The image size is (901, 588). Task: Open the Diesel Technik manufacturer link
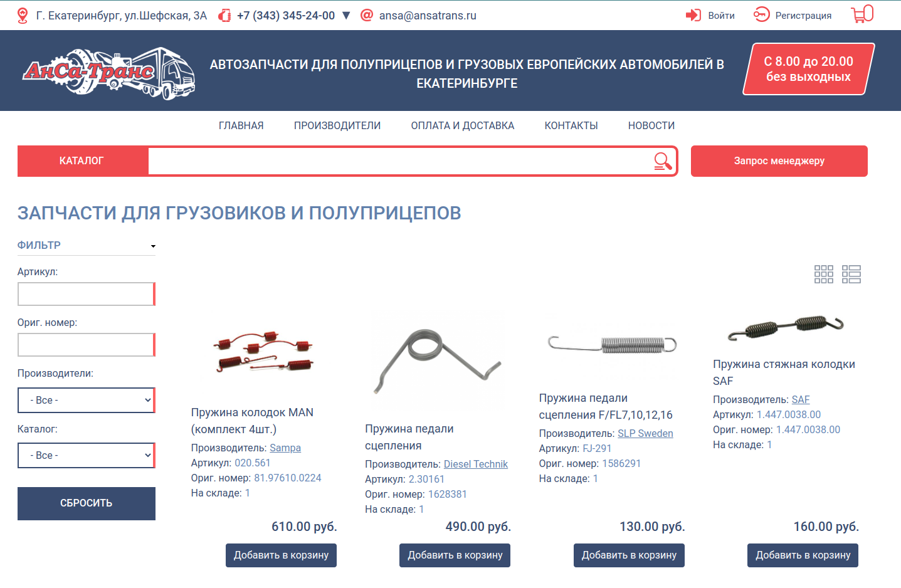(476, 464)
